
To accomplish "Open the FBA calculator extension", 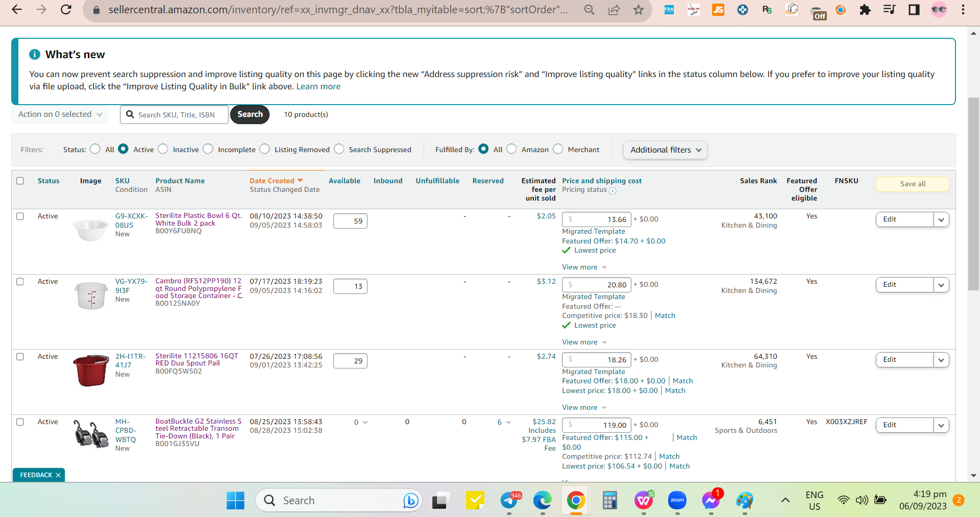I will (x=669, y=10).
